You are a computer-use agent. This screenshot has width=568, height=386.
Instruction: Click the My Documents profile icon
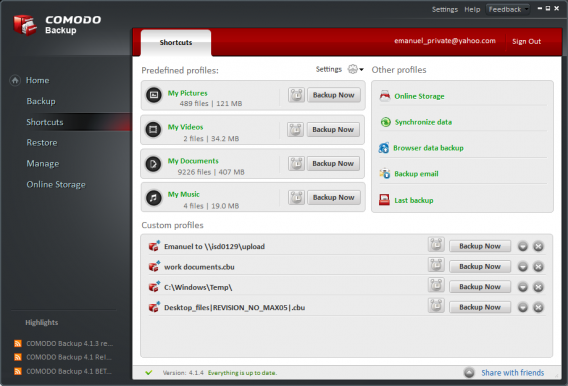(154, 164)
